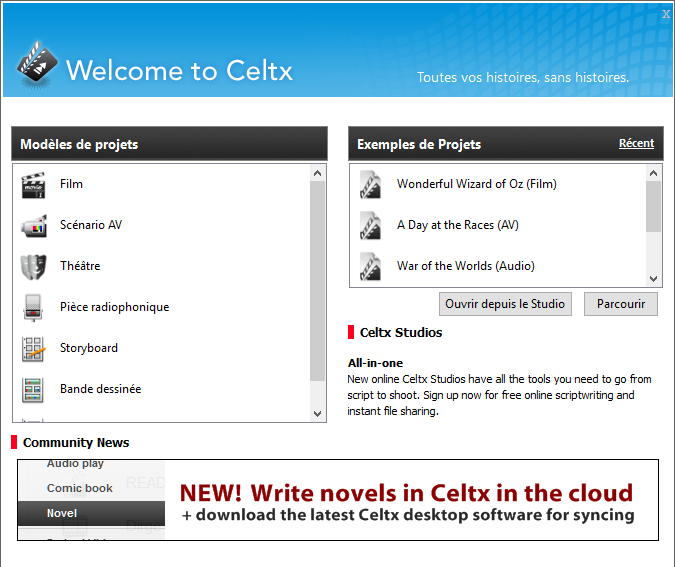Viewport: 675px width, 567px height.
Task: Click the A Day at the Races file icon
Action: point(370,225)
